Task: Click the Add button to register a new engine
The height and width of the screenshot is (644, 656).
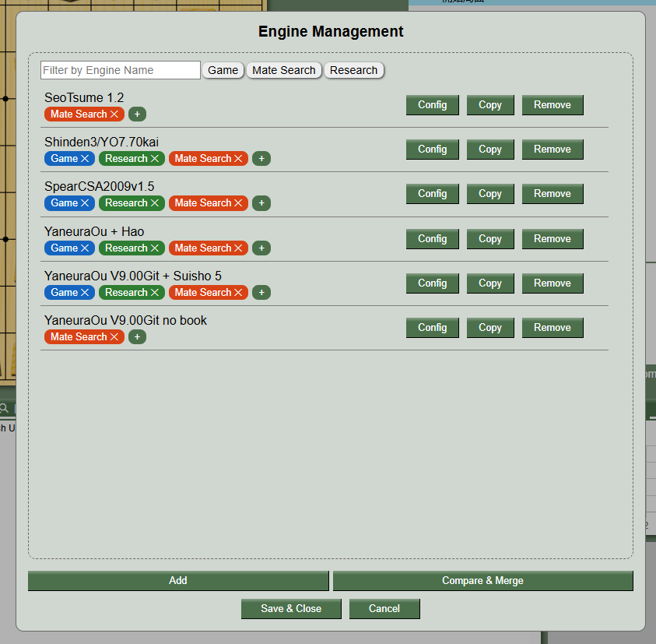Action: click(177, 580)
